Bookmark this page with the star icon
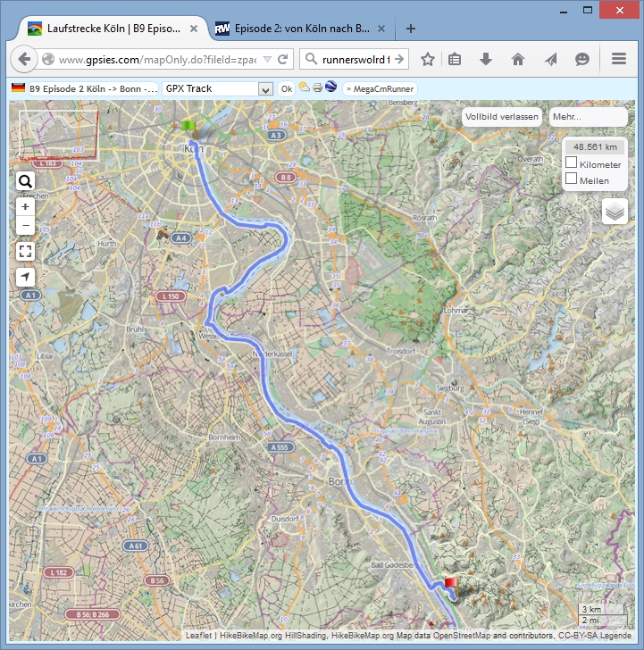 tap(428, 60)
